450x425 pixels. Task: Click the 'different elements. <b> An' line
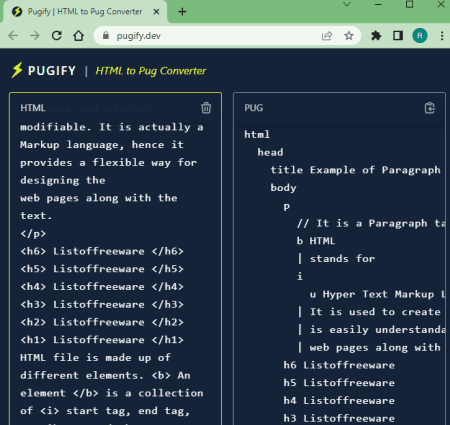[x=105, y=375]
